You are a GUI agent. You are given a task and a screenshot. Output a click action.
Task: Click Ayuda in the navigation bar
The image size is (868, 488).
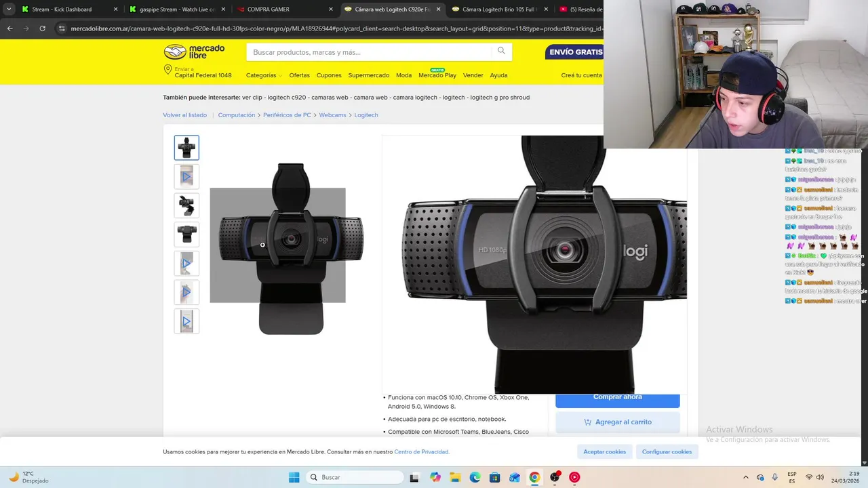(x=498, y=75)
